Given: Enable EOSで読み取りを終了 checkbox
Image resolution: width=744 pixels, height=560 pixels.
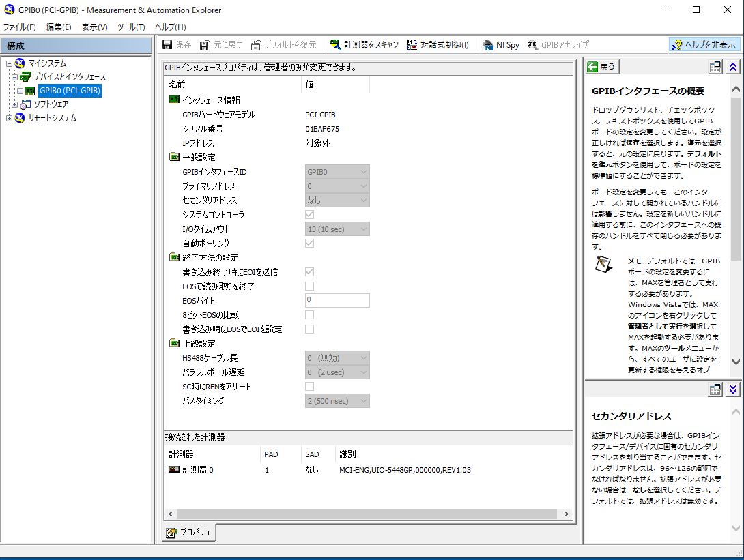Looking at the screenshot, I should pos(309,286).
